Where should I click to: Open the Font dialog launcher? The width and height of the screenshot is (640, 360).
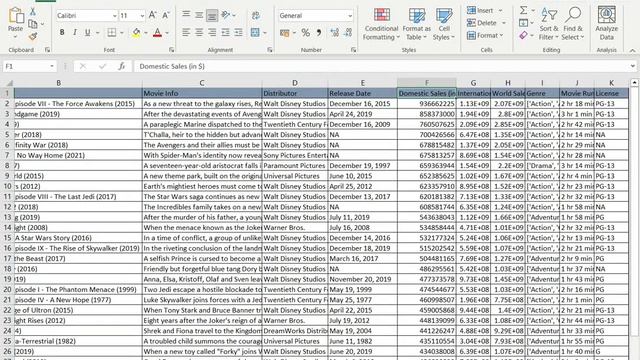tap(171, 50)
